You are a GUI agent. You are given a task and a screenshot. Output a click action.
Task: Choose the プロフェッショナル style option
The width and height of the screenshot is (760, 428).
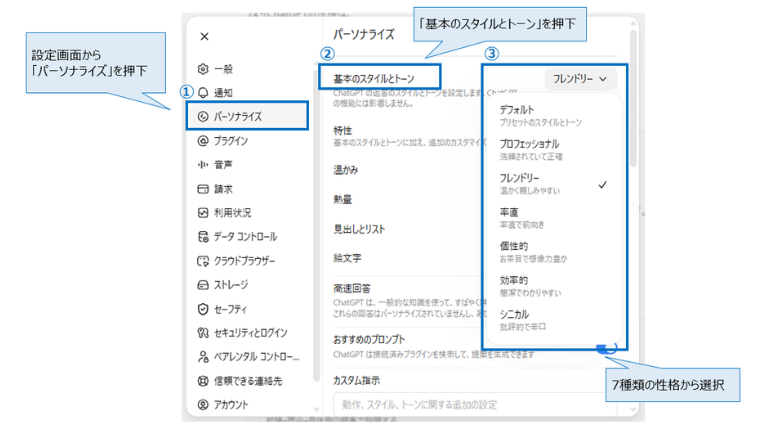point(554,150)
